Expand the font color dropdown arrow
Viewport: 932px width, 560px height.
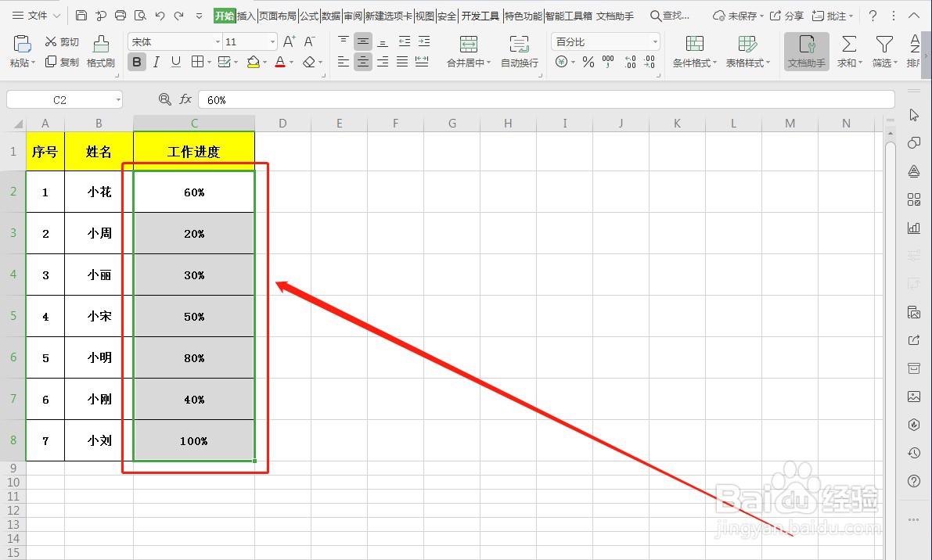[x=291, y=63]
